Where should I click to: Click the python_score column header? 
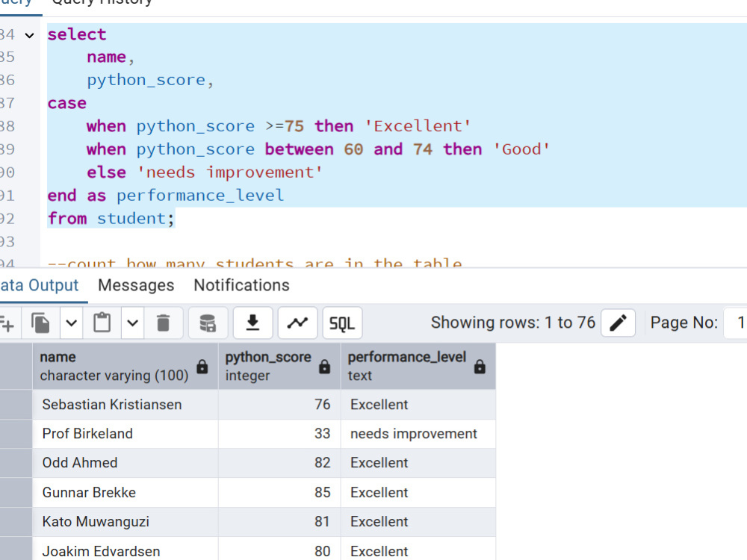279,366
